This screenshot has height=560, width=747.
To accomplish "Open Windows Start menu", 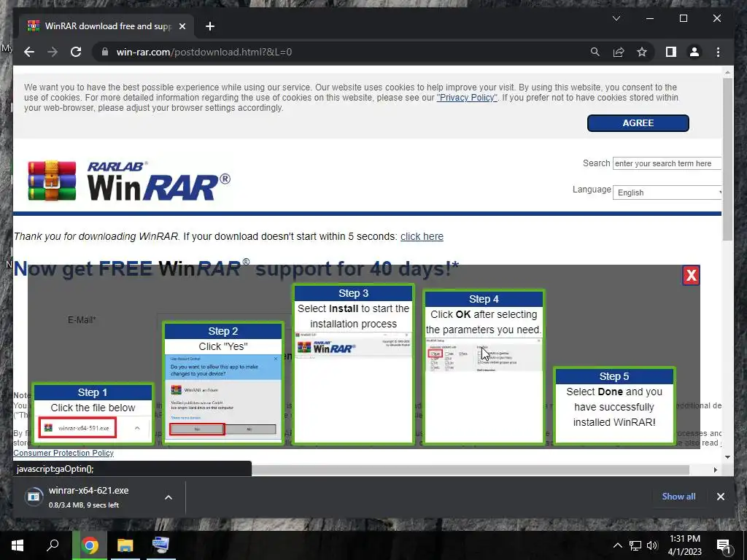I will [18, 545].
